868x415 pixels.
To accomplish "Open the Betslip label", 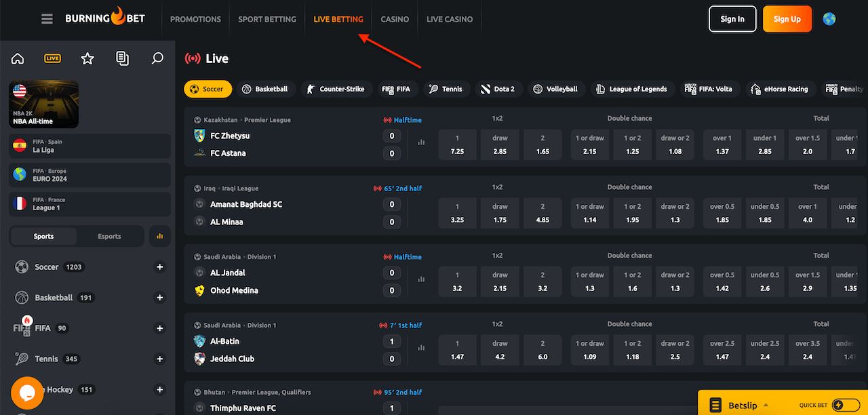I will 743,406.
